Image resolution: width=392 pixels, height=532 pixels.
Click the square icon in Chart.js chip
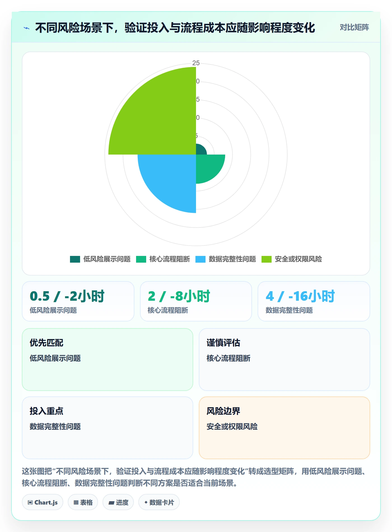click(x=30, y=503)
